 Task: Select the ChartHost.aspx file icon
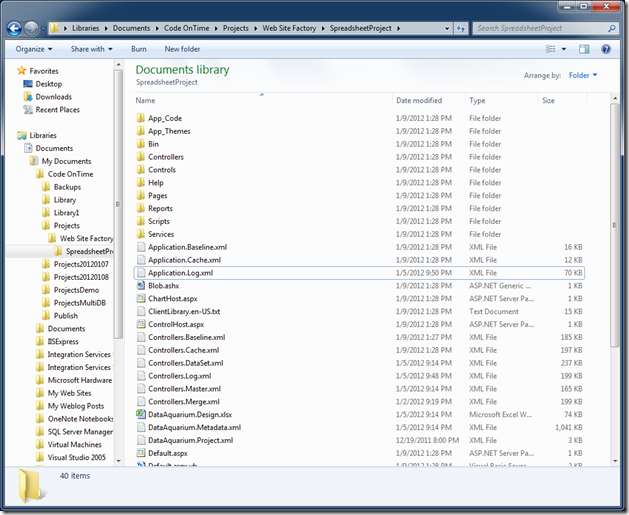(140, 298)
